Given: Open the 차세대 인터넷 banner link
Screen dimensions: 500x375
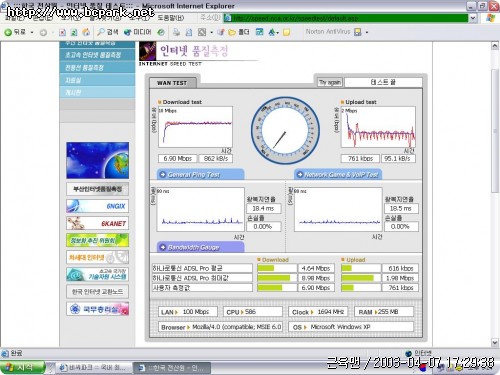Looking at the screenshot, I should (x=97, y=257).
